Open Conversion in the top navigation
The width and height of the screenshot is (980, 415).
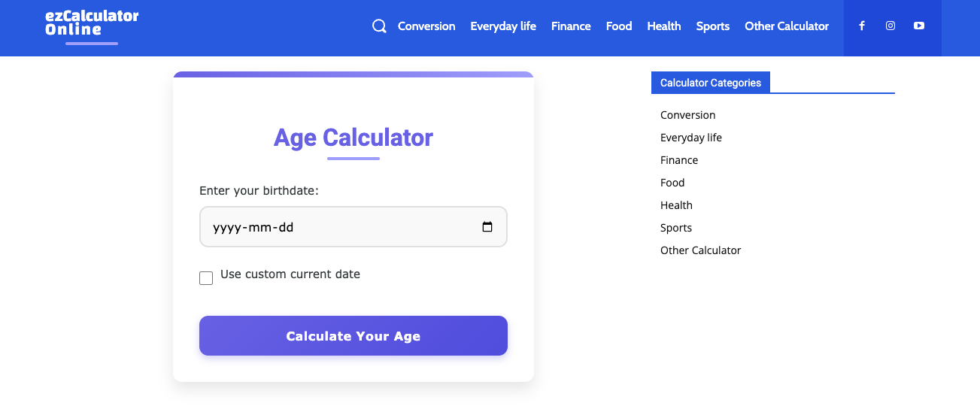pos(426,26)
